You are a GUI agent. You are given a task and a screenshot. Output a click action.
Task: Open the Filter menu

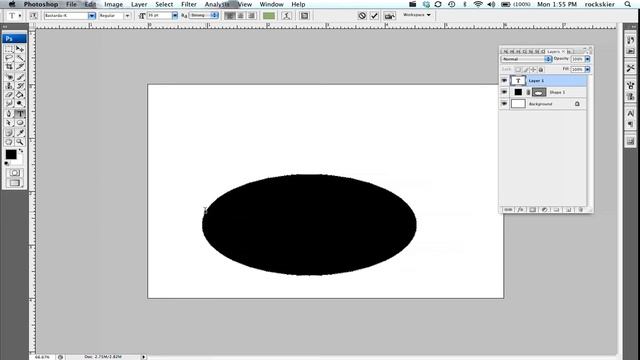coord(189,4)
